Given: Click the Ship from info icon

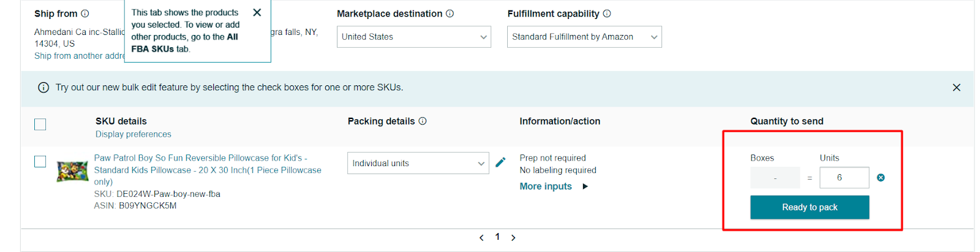Looking at the screenshot, I should pos(85,13).
